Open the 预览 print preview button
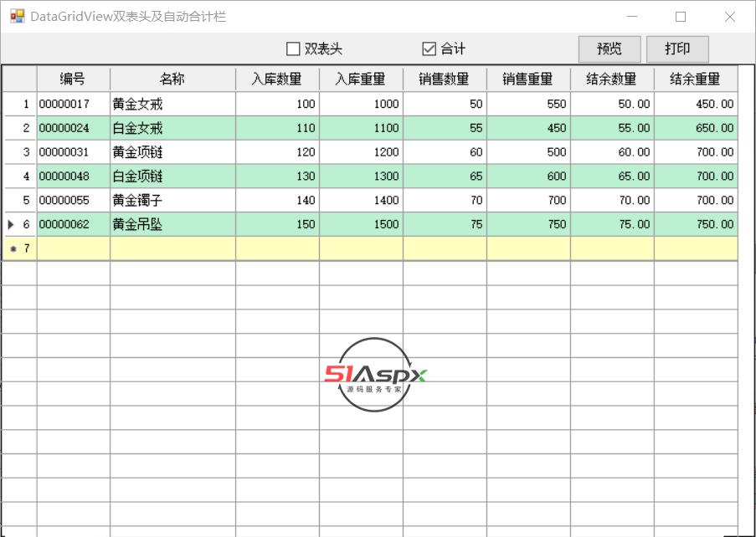756x537 pixels. pos(609,49)
